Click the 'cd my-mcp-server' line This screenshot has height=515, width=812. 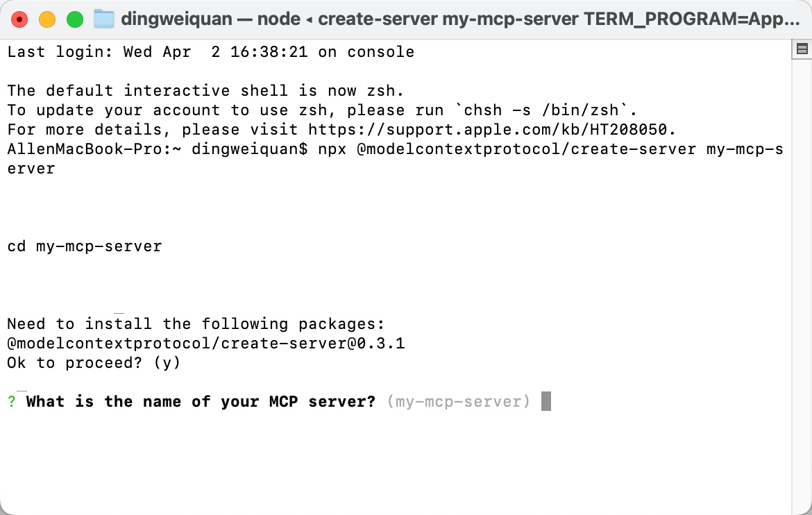tap(85, 246)
